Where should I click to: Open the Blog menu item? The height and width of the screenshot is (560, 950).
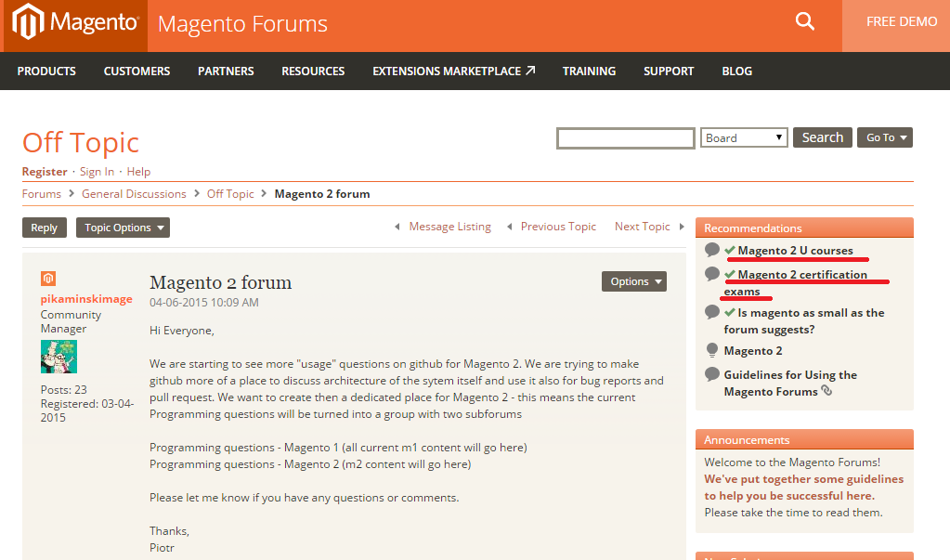tap(736, 71)
